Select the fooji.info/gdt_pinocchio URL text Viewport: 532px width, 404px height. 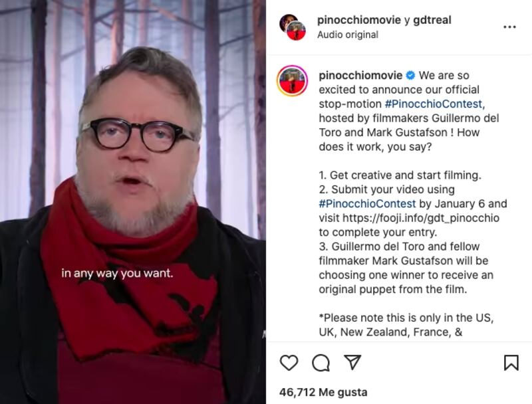421,217
